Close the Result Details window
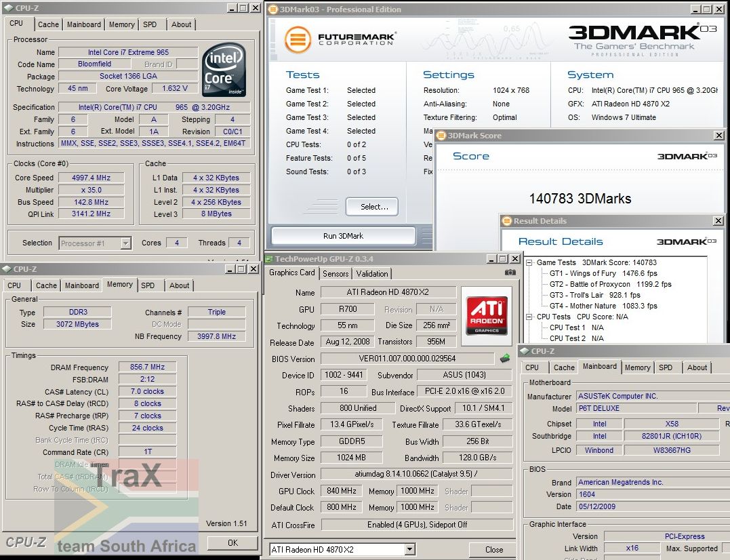The width and height of the screenshot is (730, 560). pos(718,220)
